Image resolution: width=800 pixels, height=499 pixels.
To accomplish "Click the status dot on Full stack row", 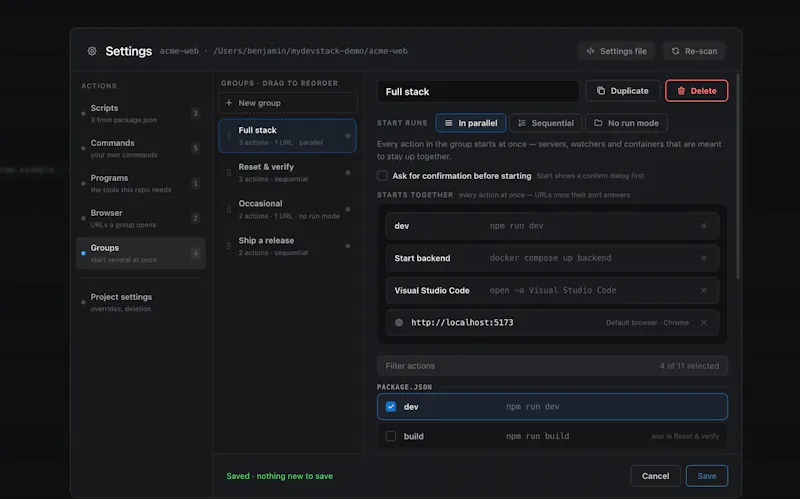I will [x=348, y=136].
